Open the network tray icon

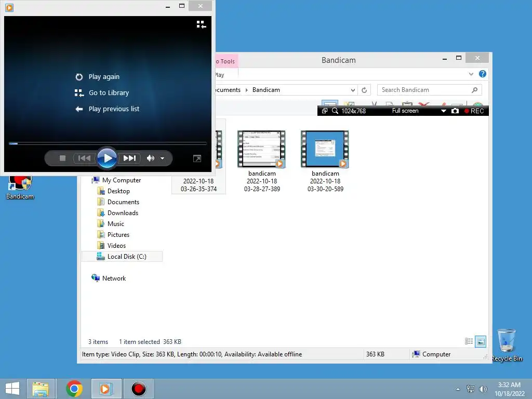click(471, 389)
